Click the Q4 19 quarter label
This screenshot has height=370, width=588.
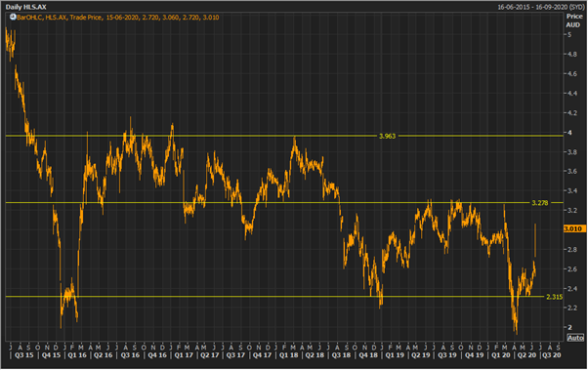[475, 355]
